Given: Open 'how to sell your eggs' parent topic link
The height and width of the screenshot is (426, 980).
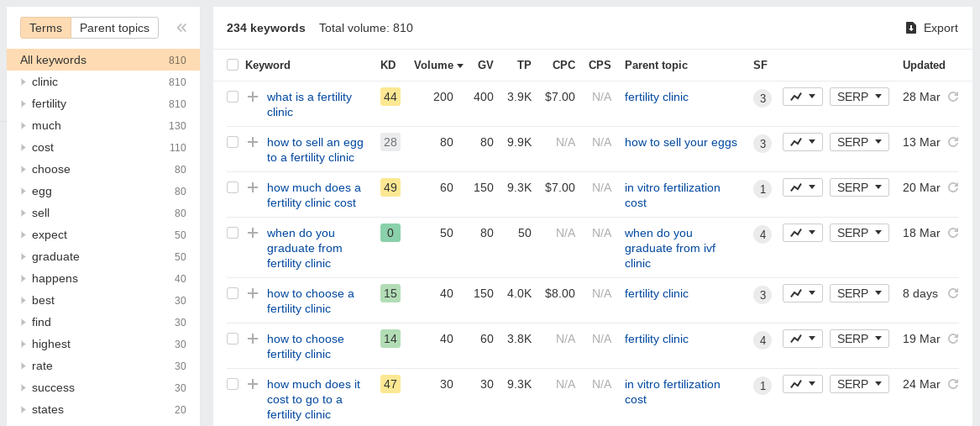Looking at the screenshot, I should click(x=680, y=142).
